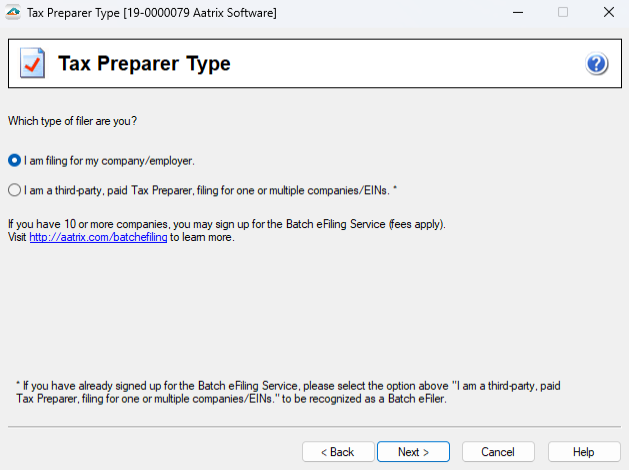Click the red checkmark document icon
629x470 pixels.
32,65
